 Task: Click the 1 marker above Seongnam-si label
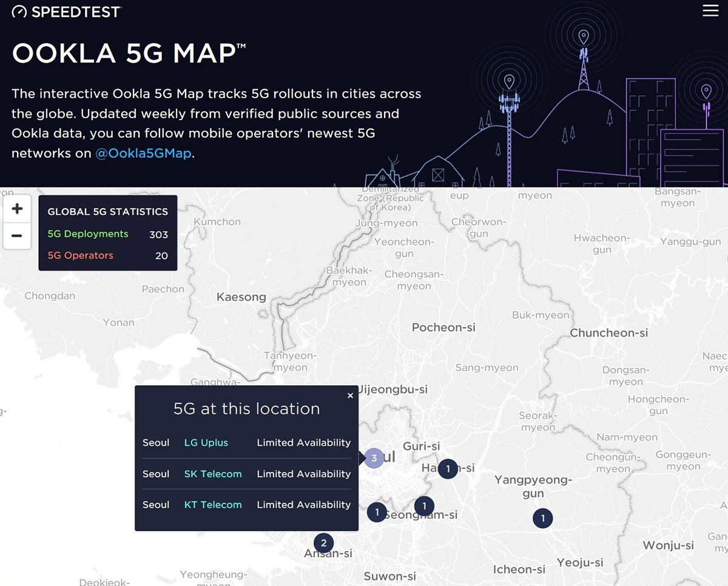tap(424, 505)
